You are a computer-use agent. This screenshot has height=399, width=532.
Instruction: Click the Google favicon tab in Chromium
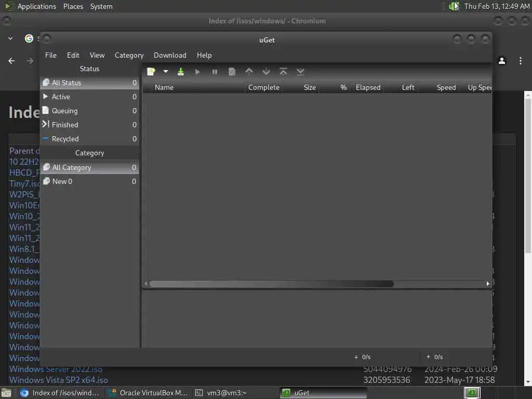point(29,38)
